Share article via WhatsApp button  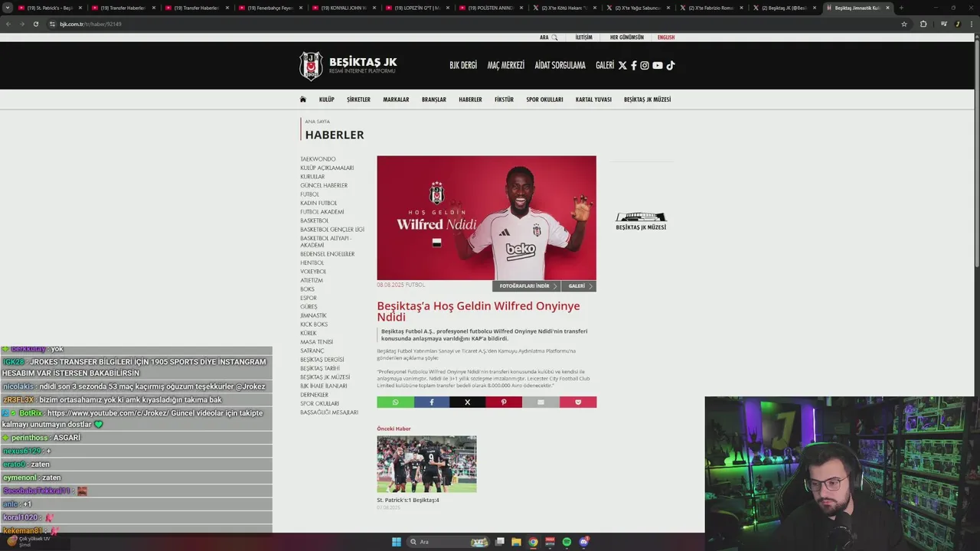point(395,403)
